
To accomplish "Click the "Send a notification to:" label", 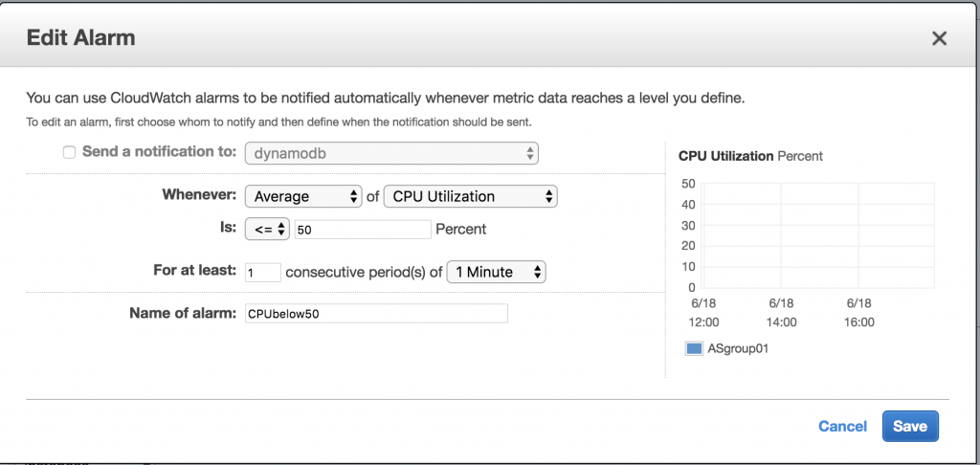I will click(x=160, y=151).
